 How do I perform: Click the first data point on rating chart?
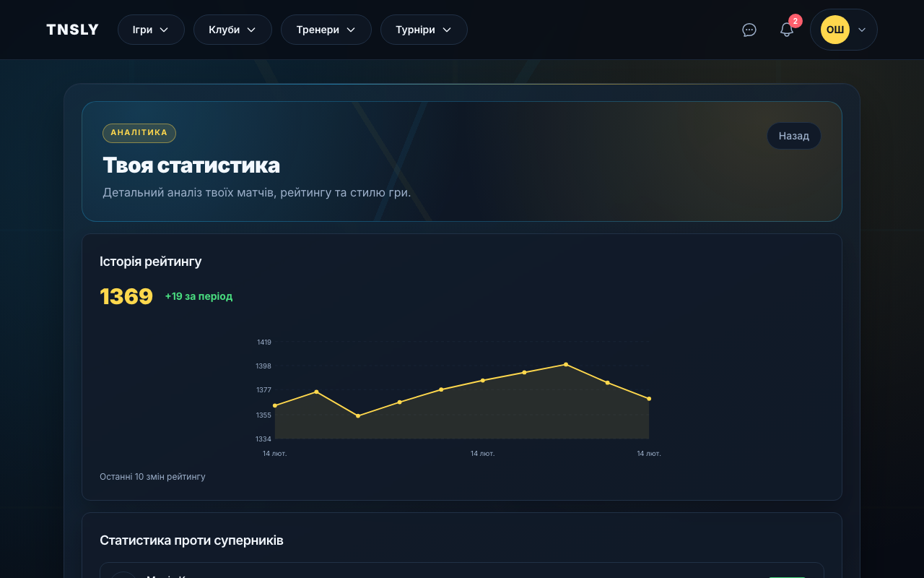click(275, 405)
